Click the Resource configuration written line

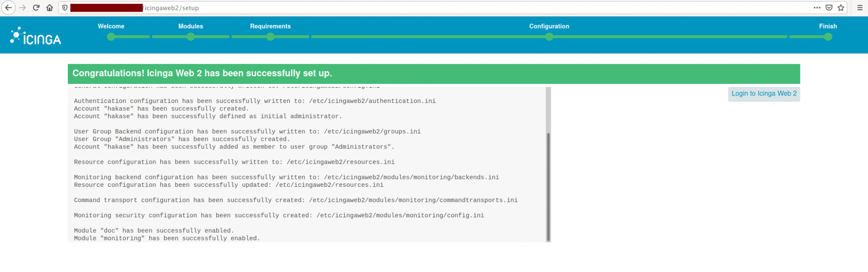click(x=234, y=162)
